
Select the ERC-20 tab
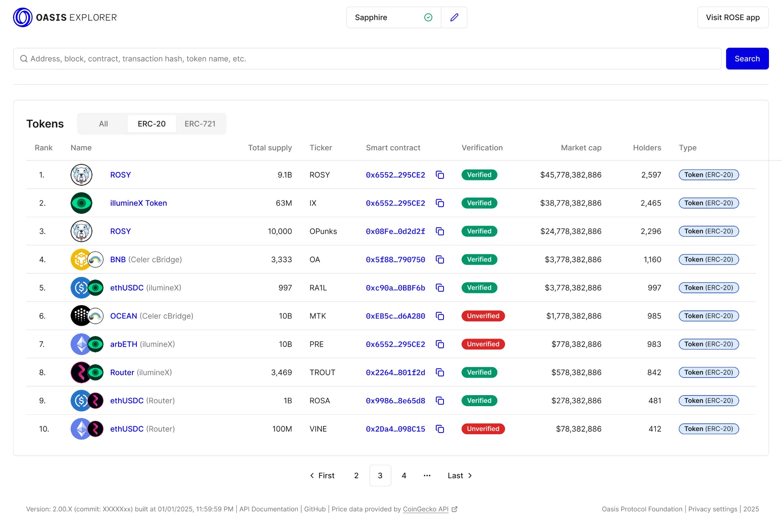click(152, 124)
